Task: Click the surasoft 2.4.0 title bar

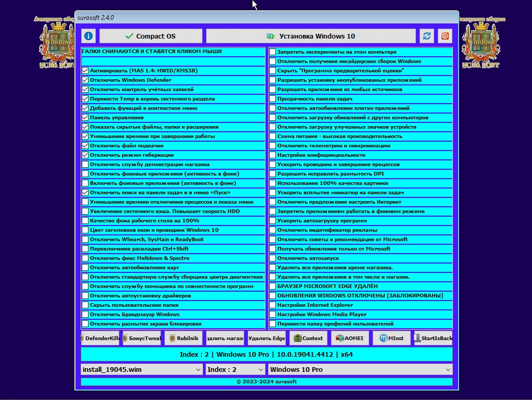Action: point(267,18)
